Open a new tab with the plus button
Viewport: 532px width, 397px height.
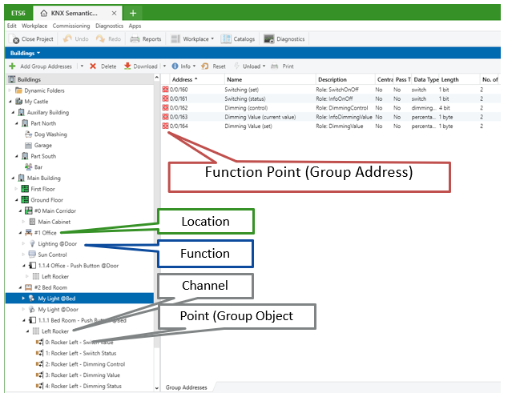[132, 13]
